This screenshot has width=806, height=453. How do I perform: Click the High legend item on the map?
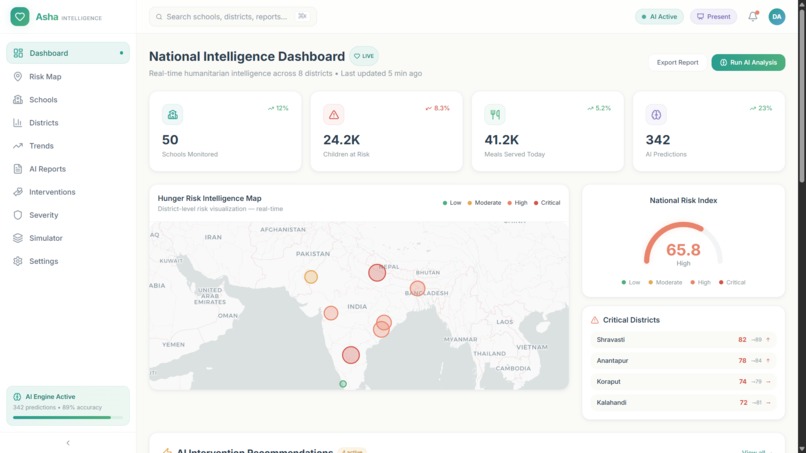(517, 203)
